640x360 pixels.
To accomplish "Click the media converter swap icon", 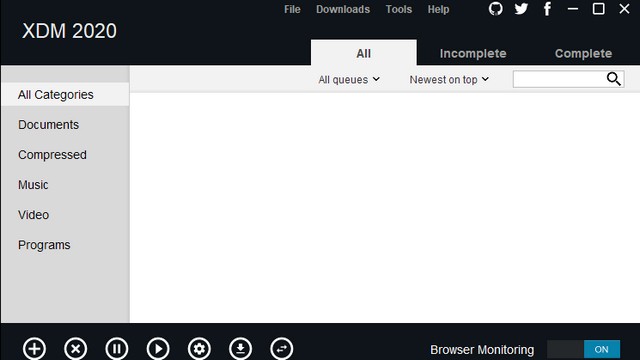I will coord(282,349).
